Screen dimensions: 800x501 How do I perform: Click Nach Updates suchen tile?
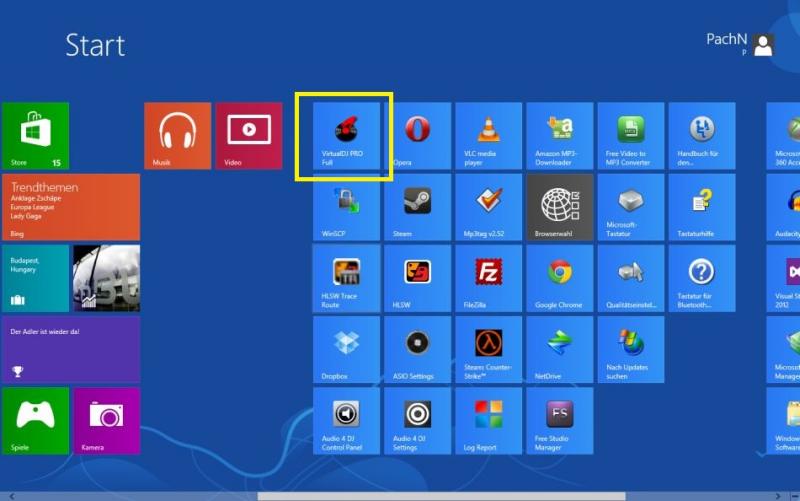coord(631,349)
